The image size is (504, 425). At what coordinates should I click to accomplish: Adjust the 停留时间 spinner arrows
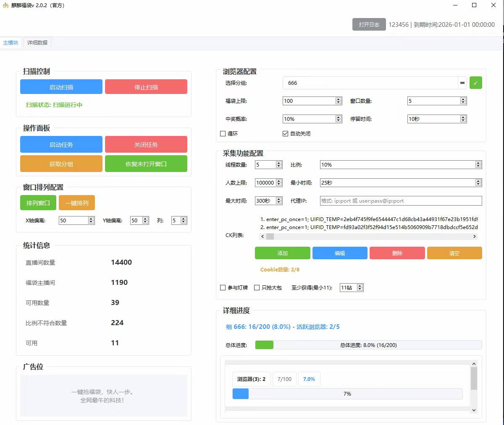tap(463, 119)
